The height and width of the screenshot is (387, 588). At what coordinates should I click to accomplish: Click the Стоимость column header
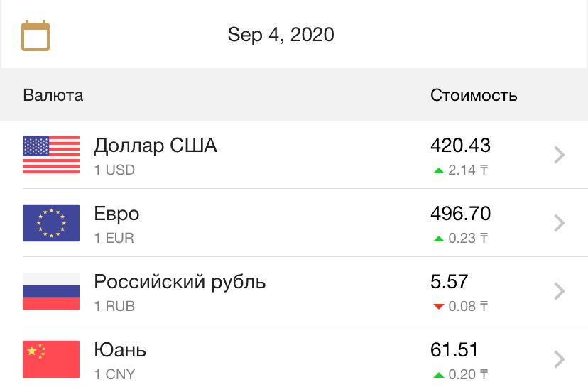pos(474,95)
